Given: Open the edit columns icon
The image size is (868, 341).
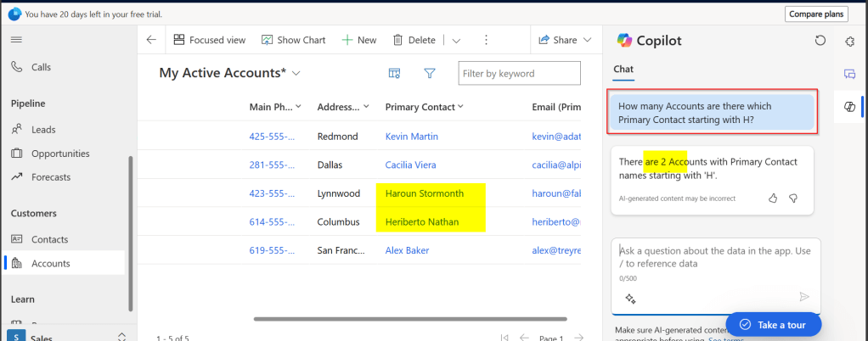Looking at the screenshot, I should click(x=394, y=74).
